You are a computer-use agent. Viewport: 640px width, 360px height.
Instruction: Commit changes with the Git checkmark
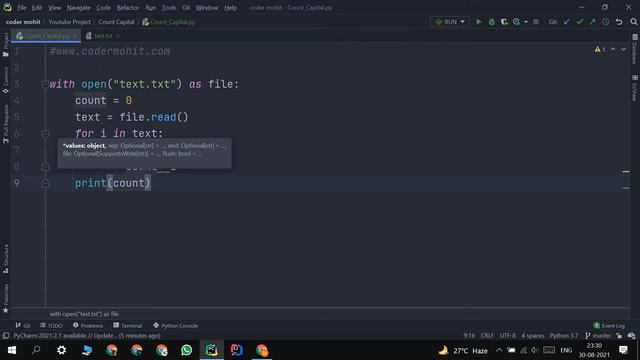click(580, 22)
